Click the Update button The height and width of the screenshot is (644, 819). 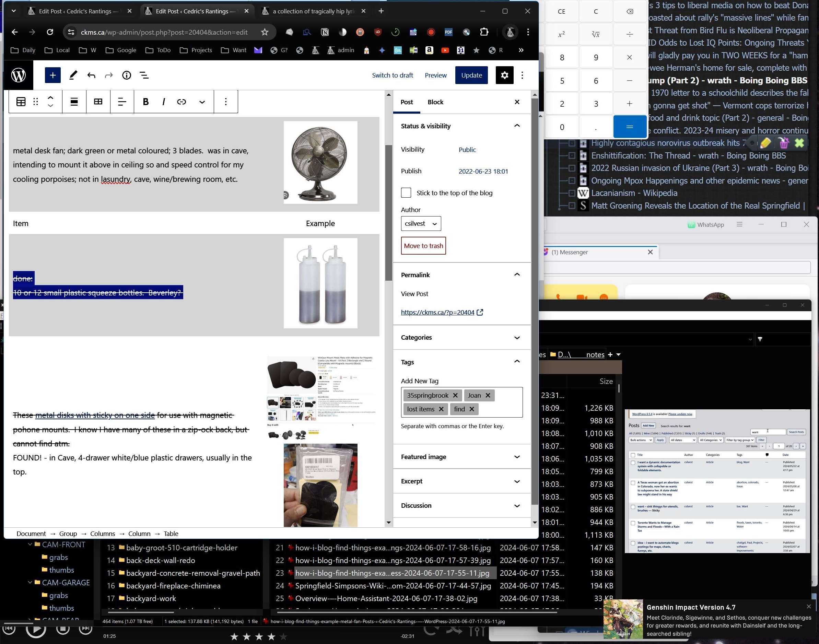tap(471, 75)
